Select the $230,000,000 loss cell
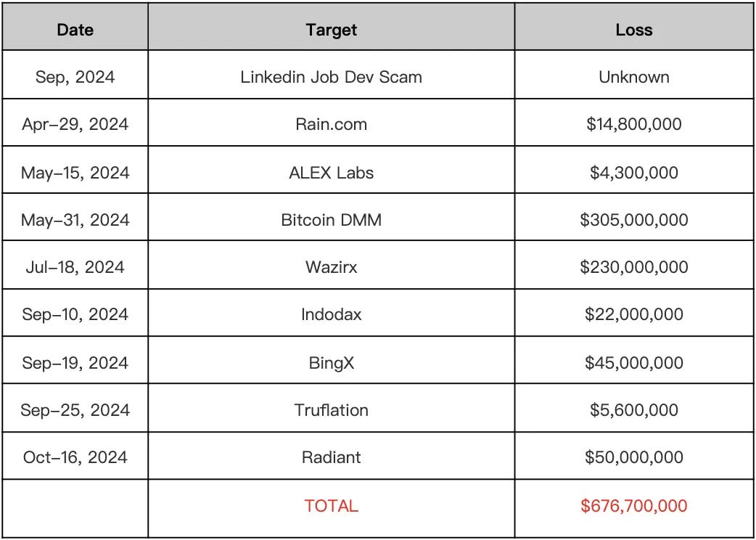The width and height of the screenshot is (756, 540). [x=633, y=267]
